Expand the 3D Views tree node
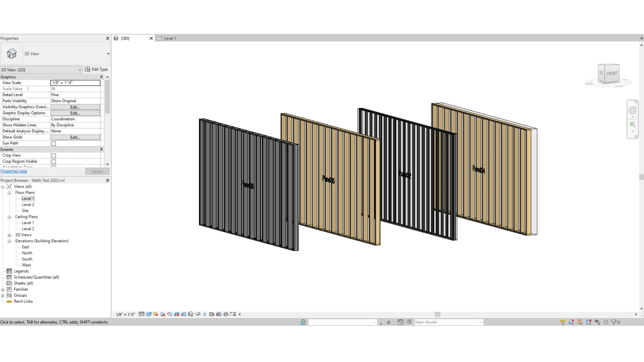This screenshot has width=644, height=362. click(x=9, y=235)
